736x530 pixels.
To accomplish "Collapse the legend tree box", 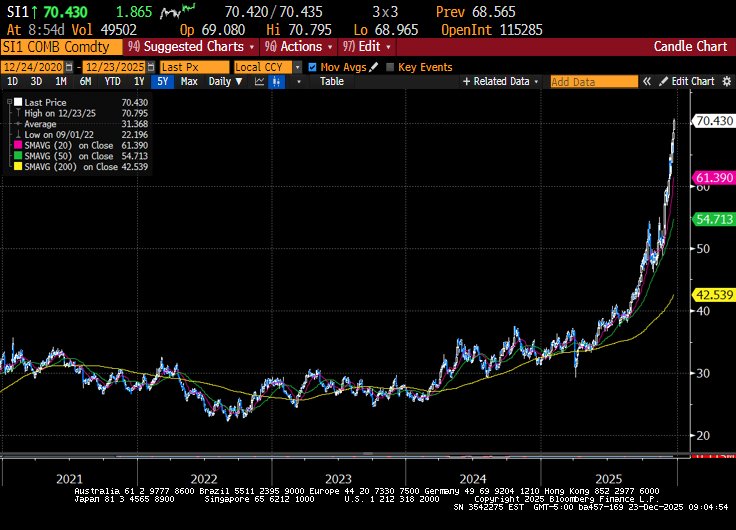I will [9, 101].
